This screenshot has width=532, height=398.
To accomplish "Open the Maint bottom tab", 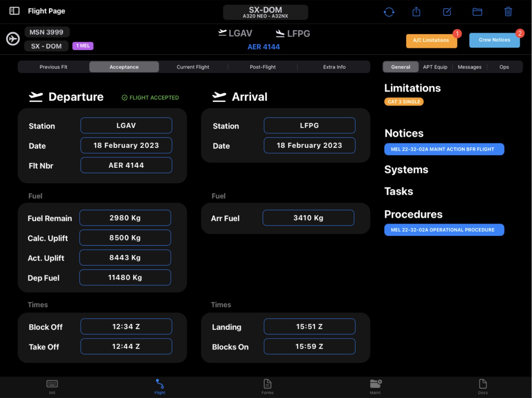I will tap(375, 387).
